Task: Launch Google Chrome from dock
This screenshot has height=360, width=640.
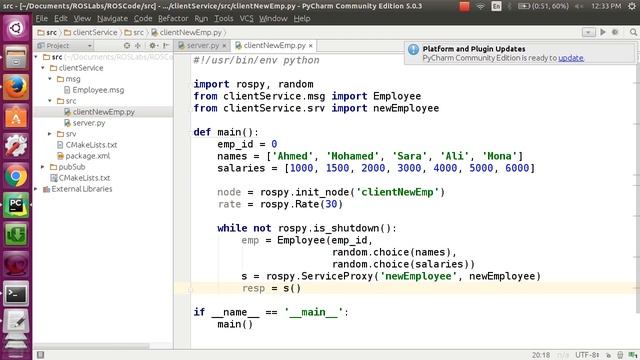Action: tap(16, 176)
